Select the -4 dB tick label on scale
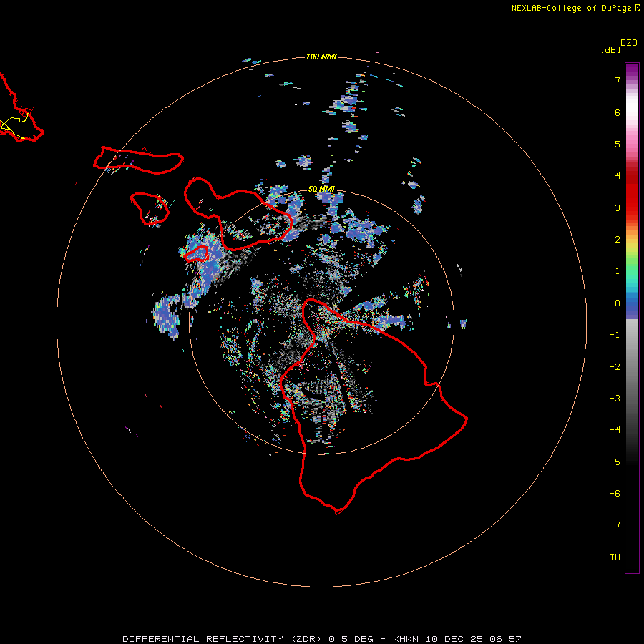 point(615,430)
